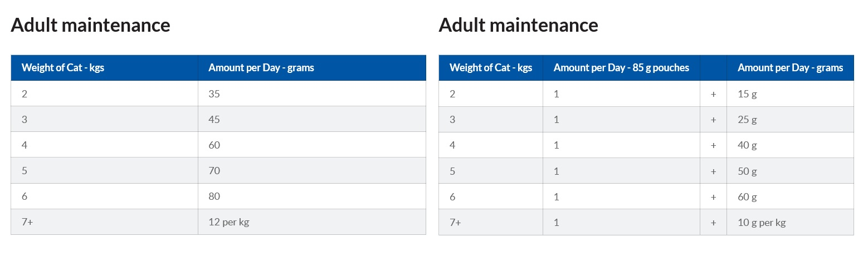Click the "40 g" amount cell
This screenshot has width=868, height=256.
[x=747, y=145]
